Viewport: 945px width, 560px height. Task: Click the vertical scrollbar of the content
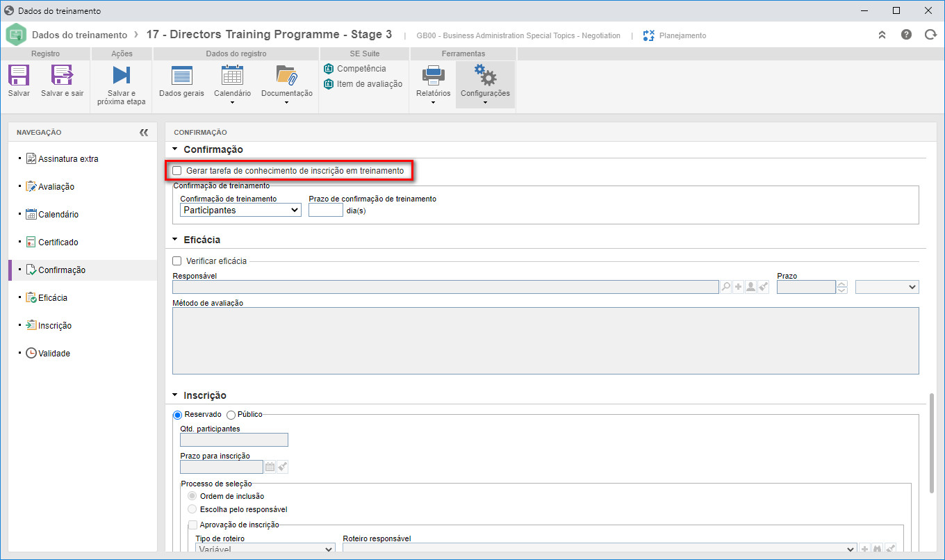[x=931, y=443]
